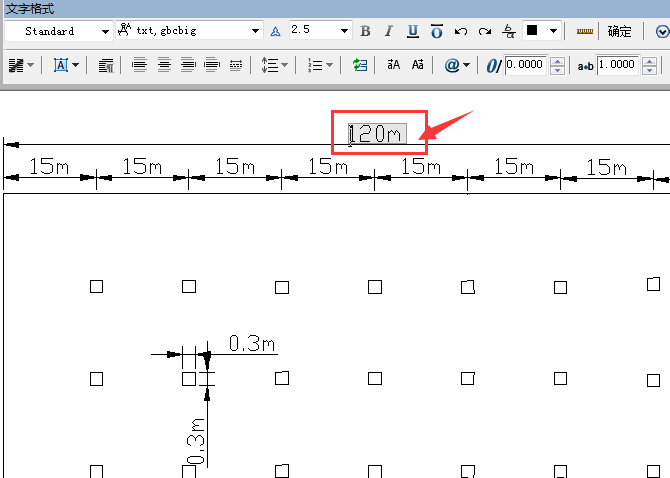Toggle underline text formatting
Image resolution: width=670 pixels, height=478 pixels.
click(x=413, y=31)
